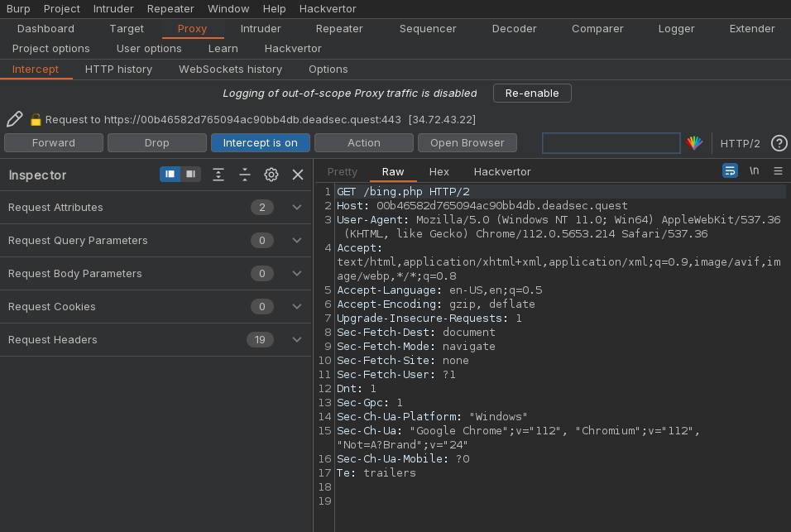
Task: Open the WebSockets history sub-tab
Action: [x=231, y=69]
